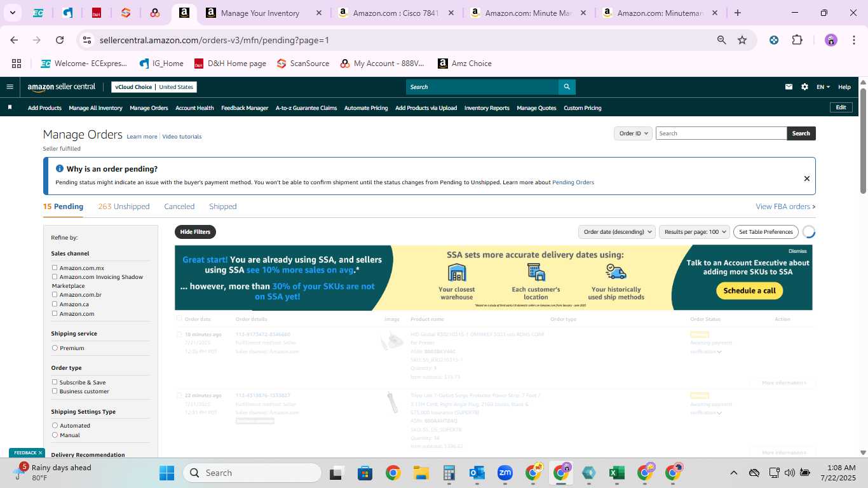
Task: Open Feedback Manager in the navbar
Action: click(x=245, y=108)
